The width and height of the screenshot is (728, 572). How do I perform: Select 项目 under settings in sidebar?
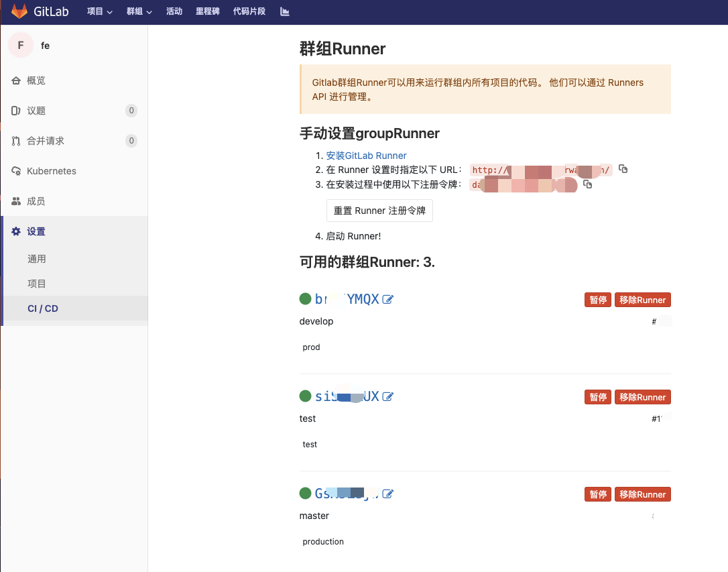tap(37, 284)
